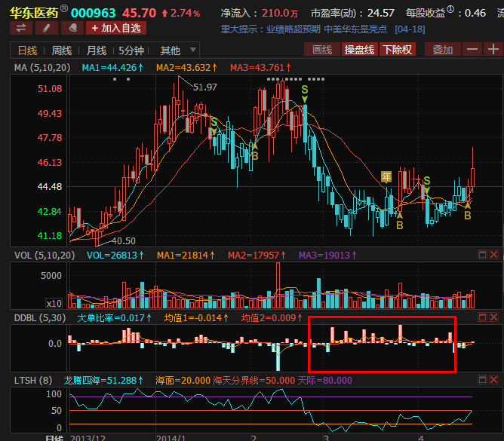The image size is (504, 441).
Task: Open the 其他 period dropdown
Action: [x=171, y=51]
